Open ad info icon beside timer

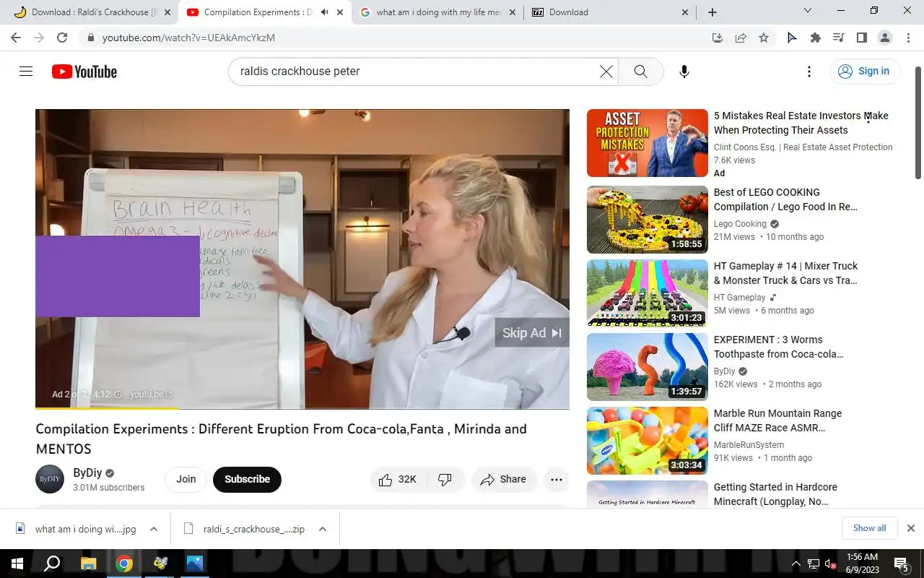click(x=118, y=394)
